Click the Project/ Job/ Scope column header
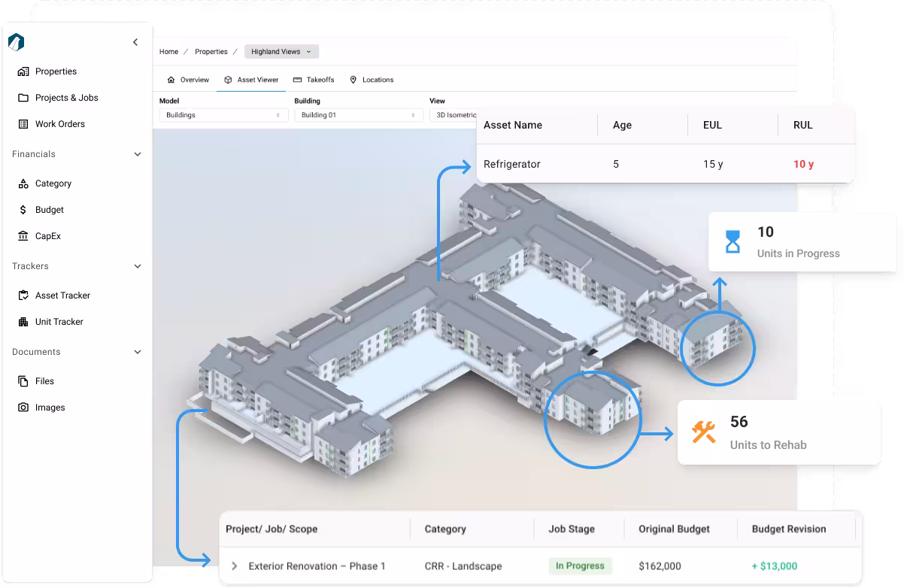 272,529
